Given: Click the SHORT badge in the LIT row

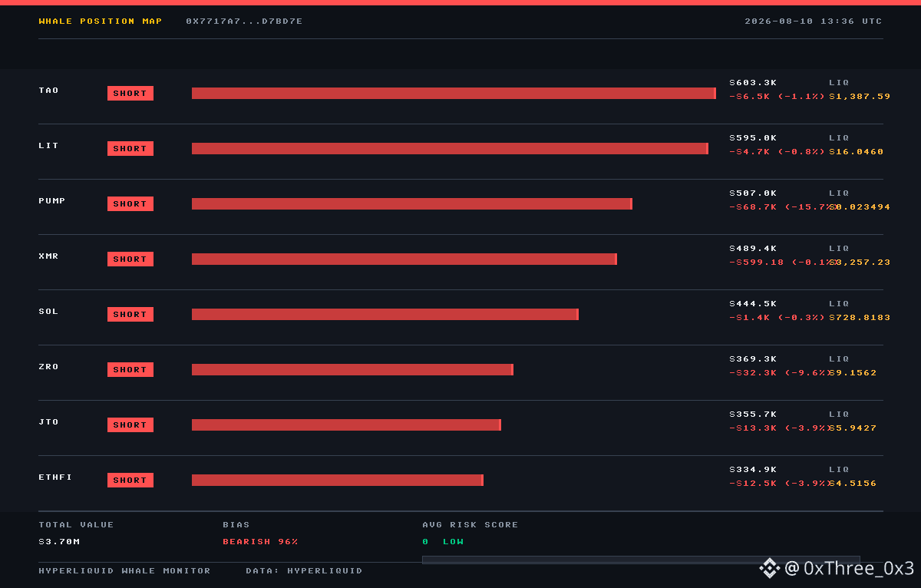Looking at the screenshot, I should [130, 149].
